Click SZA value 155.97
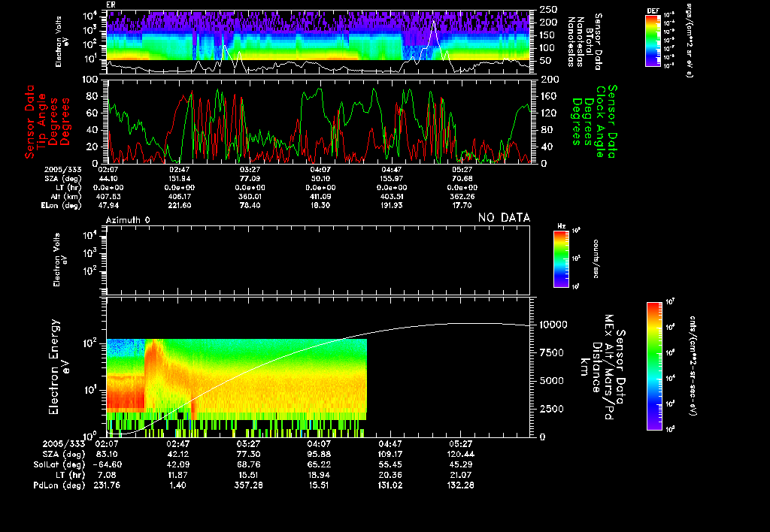The image size is (770, 532). (x=391, y=179)
